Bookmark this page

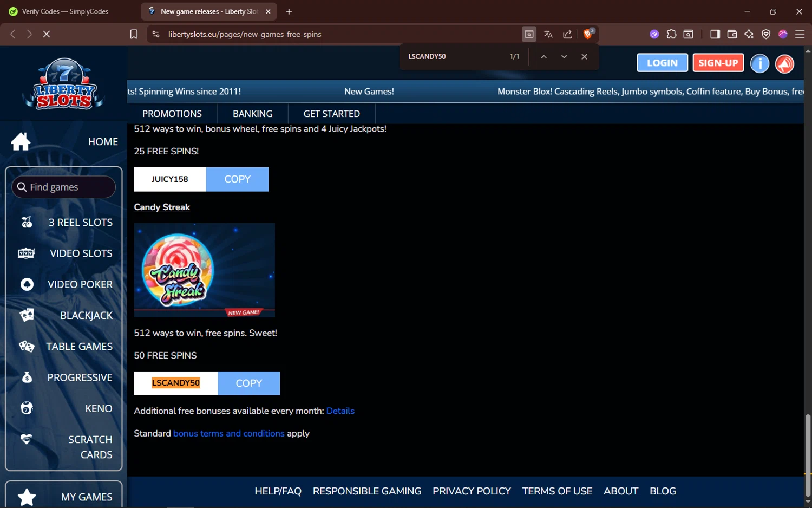tap(134, 34)
